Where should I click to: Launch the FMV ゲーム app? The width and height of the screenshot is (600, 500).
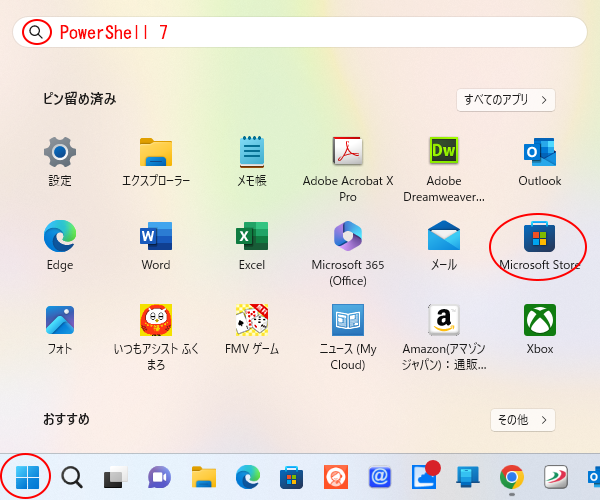[252, 329]
